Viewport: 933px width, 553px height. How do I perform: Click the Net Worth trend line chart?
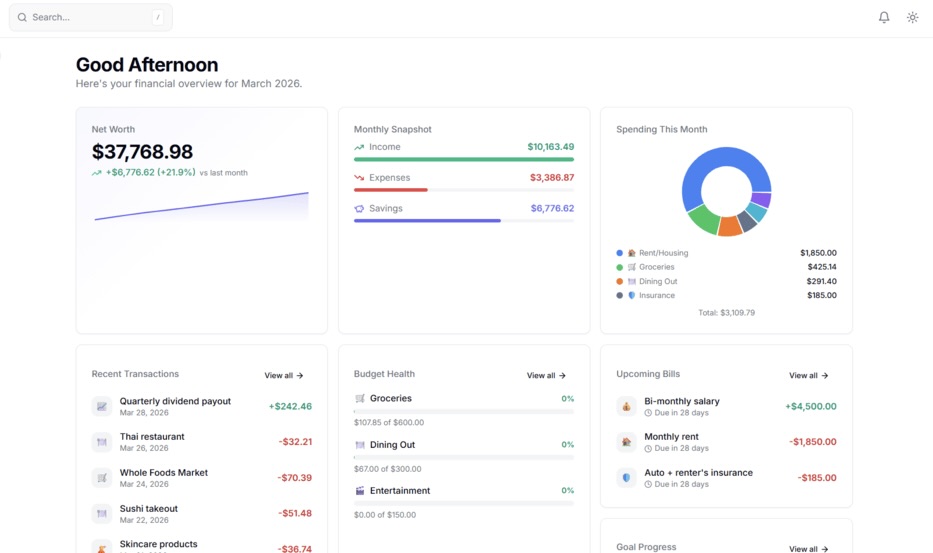click(x=201, y=206)
